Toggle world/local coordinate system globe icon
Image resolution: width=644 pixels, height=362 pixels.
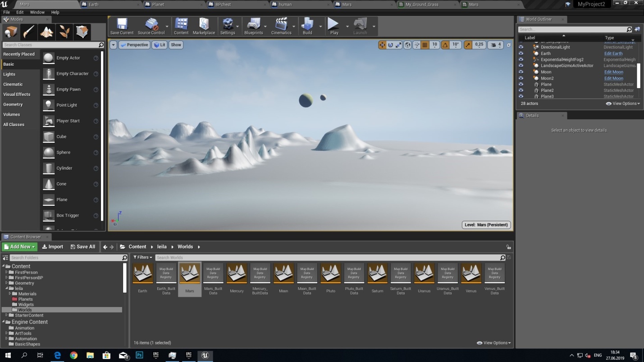coord(407,45)
